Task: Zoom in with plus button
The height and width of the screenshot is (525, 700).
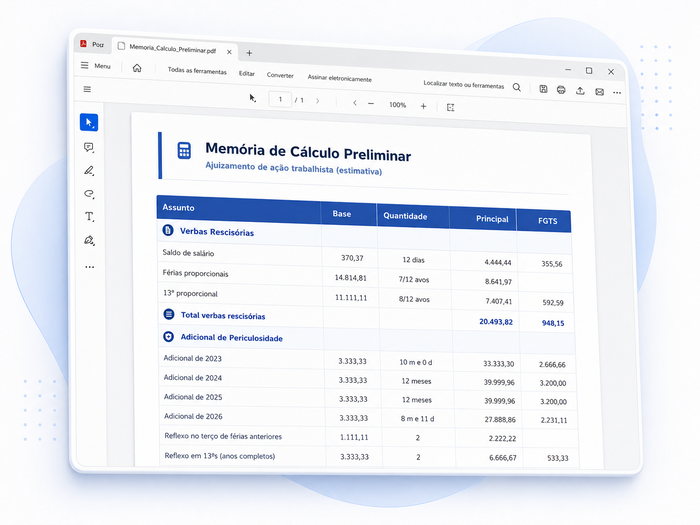Action: [423, 106]
